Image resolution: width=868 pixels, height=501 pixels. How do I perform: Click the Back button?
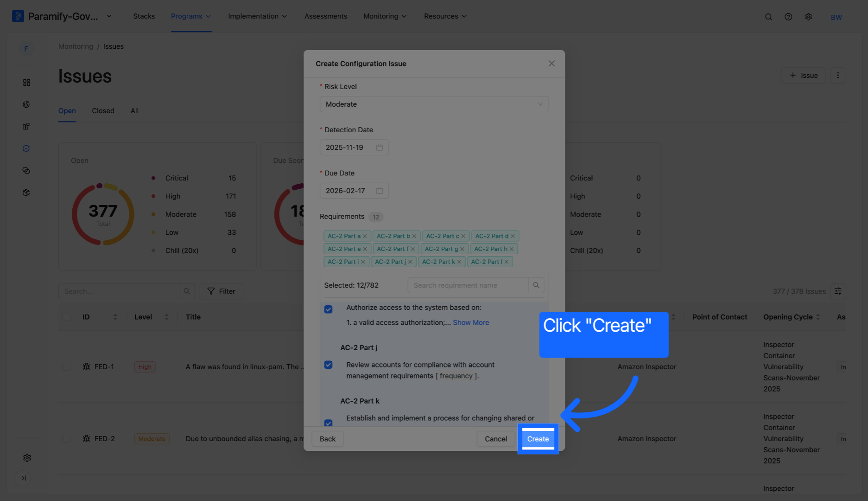click(x=328, y=439)
